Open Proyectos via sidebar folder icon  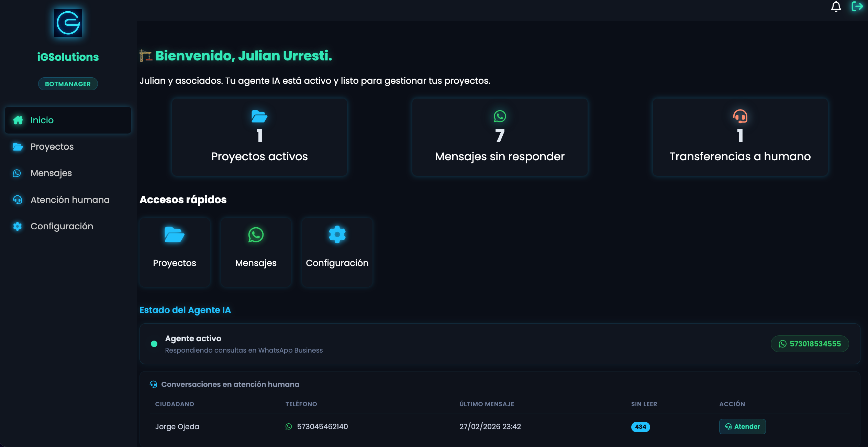18,147
